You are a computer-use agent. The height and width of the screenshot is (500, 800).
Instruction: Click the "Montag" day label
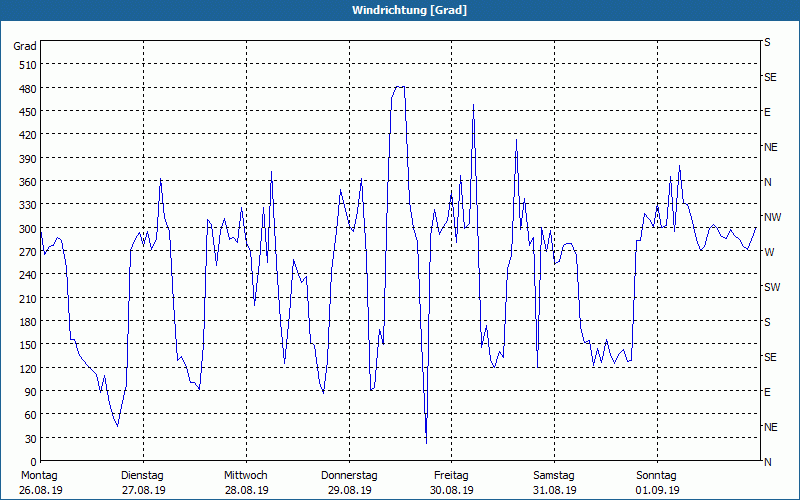[39, 476]
